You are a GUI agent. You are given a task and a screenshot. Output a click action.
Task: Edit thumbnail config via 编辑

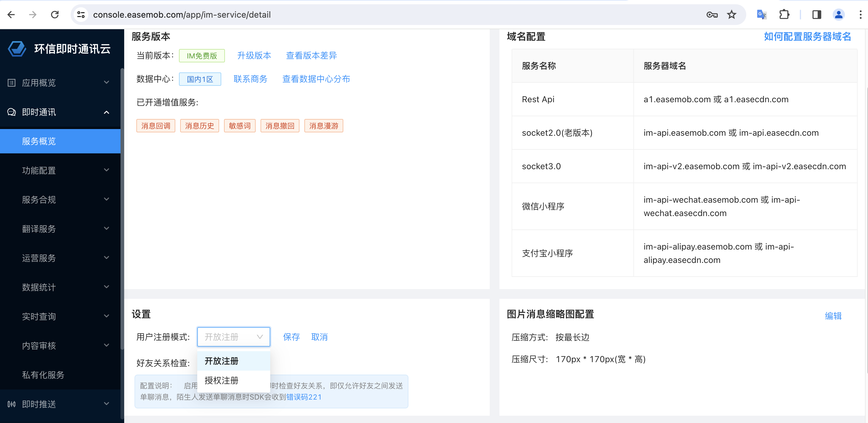click(x=833, y=316)
